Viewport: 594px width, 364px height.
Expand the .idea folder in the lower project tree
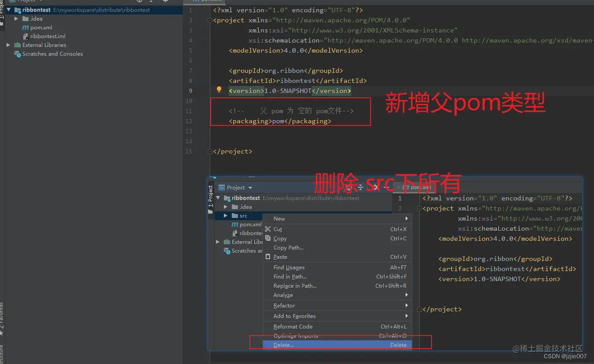click(x=226, y=207)
